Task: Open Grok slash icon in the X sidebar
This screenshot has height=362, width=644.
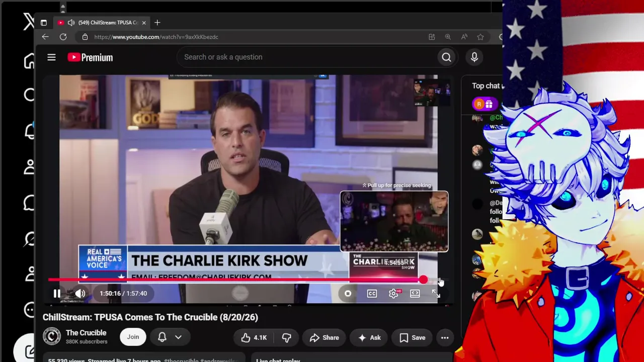Action: pos(29,239)
